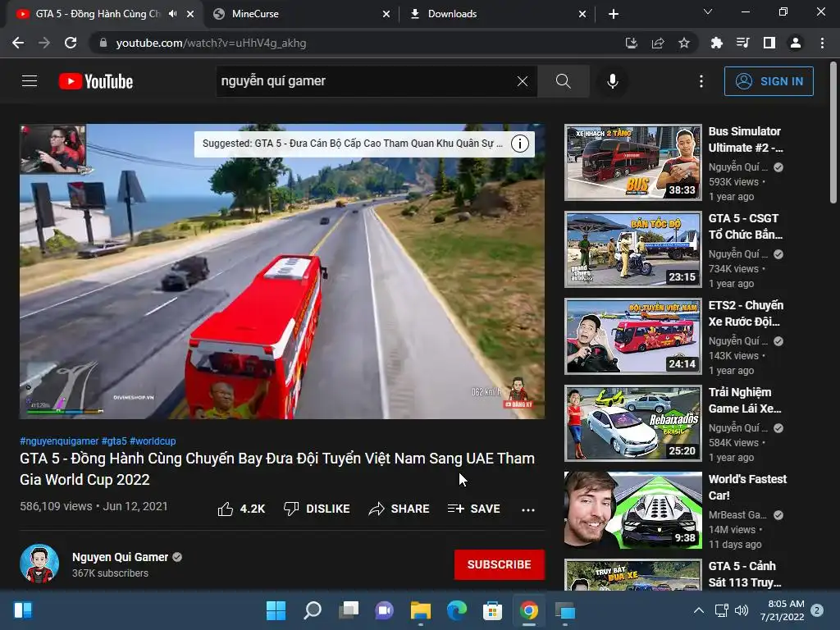Open GTA 5 - CSGT video thumbnail
This screenshot has height=630, width=840.
632,249
